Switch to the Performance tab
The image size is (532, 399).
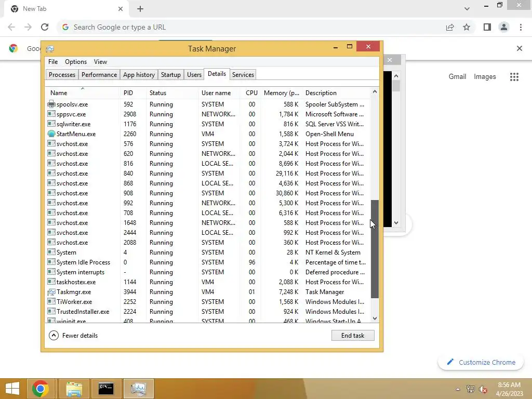99,75
